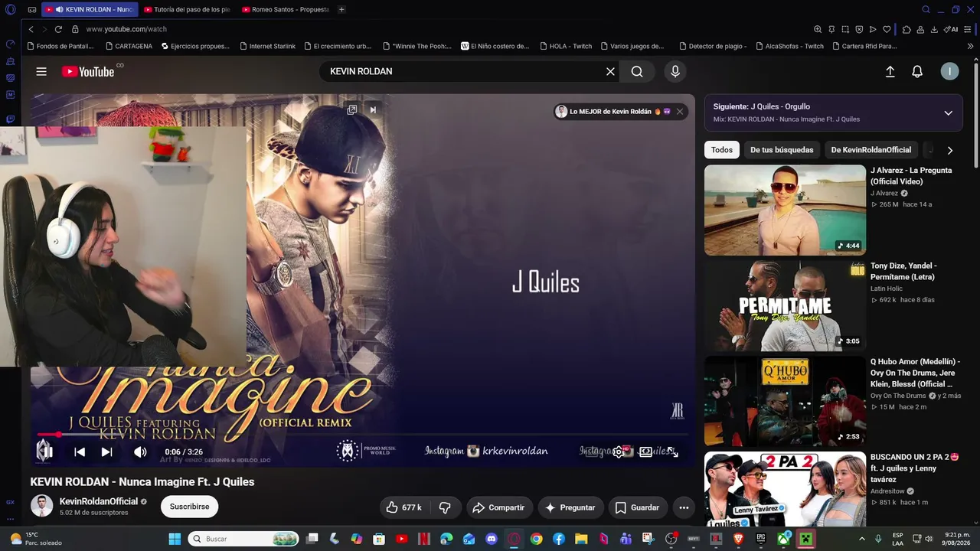
Task: Open the browser extensions puzzle icon
Action: (906, 29)
